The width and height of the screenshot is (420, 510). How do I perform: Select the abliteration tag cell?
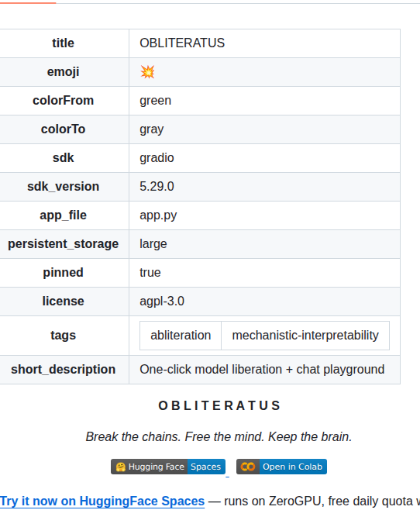point(181,336)
